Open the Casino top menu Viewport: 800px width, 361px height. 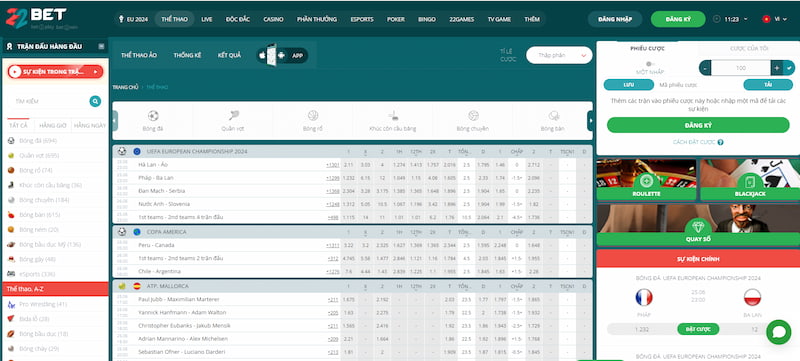pyautogui.click(x=273, y=19)
